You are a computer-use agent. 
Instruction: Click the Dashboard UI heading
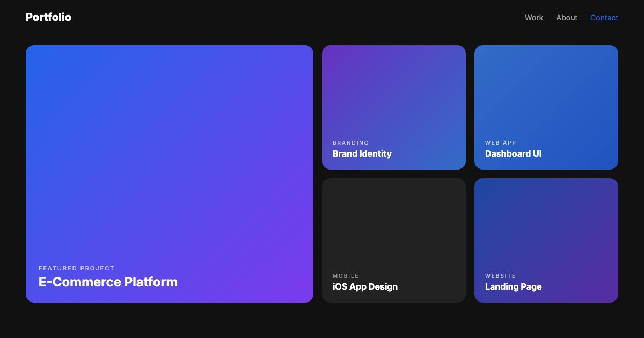(x=513, y=154)
